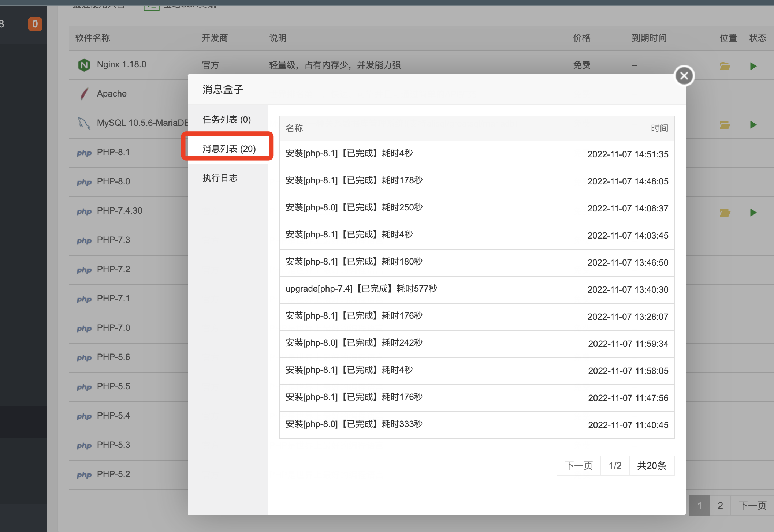774x532 pixels.
Task: Click the php icon beside PHP-7.1
Action: [x=84, y=299]
